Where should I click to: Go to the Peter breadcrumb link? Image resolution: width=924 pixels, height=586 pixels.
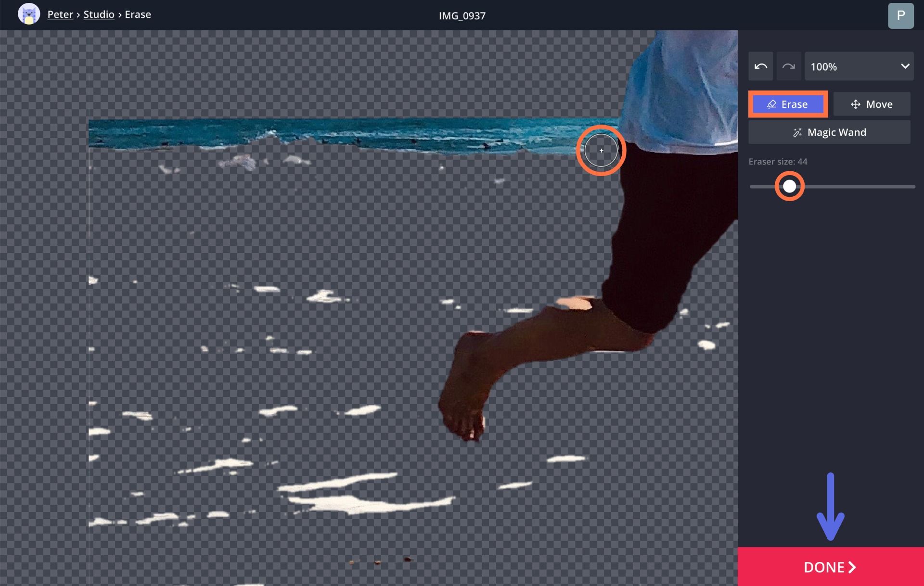click(60, 14)
